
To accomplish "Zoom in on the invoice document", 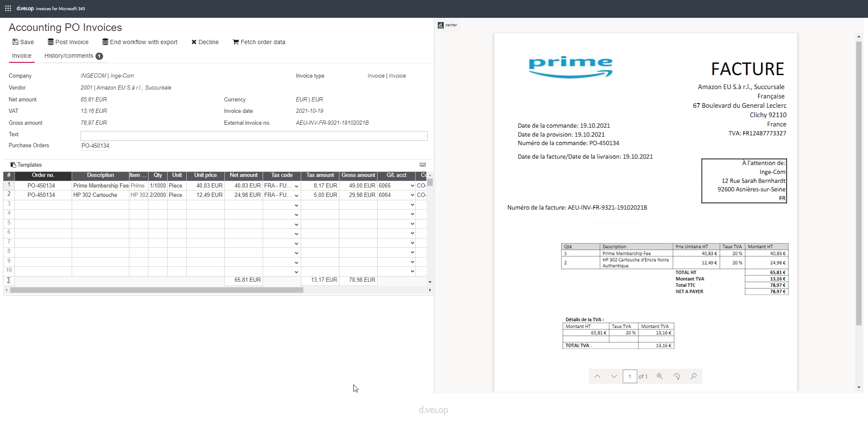I will (x=660, y=376).
